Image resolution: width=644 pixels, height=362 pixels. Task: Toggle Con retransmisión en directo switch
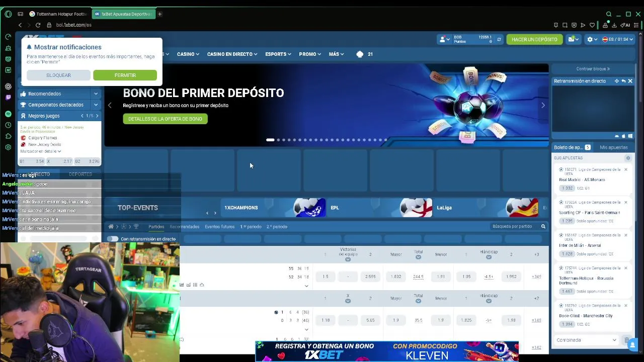tap(113, 239)
